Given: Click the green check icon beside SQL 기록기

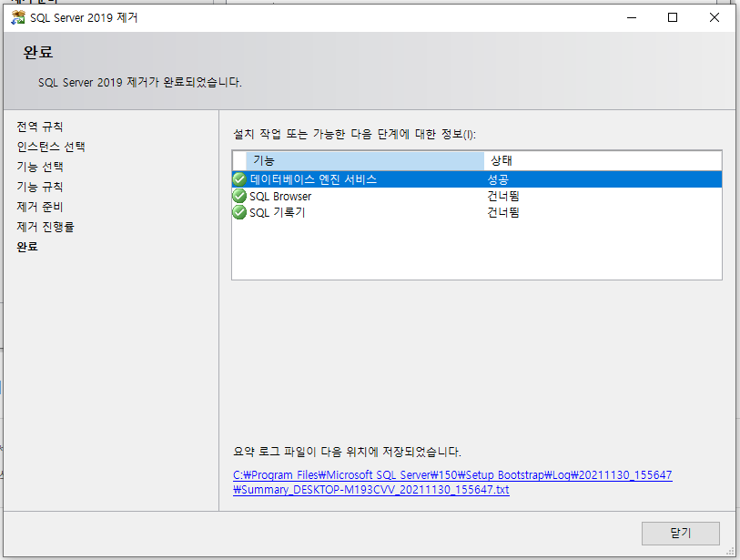Looking at the screenshot, I should [239, 212].
